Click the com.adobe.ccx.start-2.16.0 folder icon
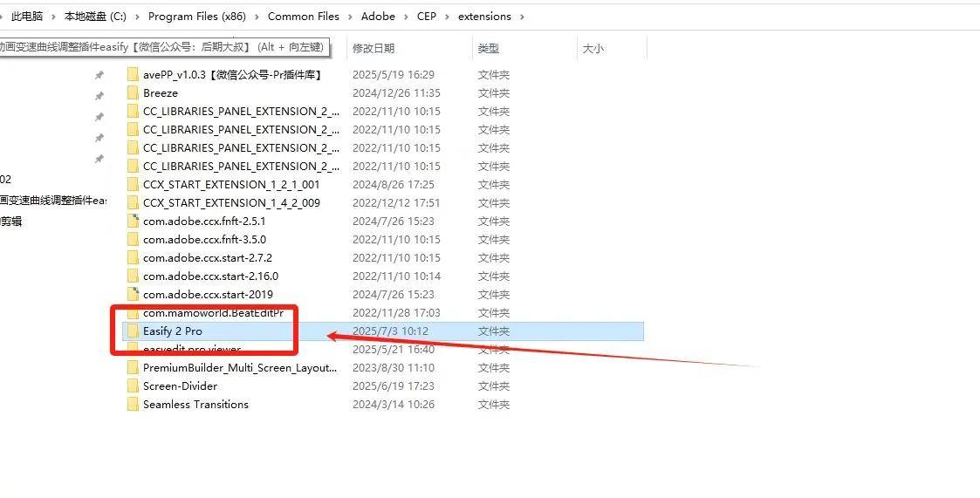The width and height of the screenshot is (980, 498). [133, 276]
